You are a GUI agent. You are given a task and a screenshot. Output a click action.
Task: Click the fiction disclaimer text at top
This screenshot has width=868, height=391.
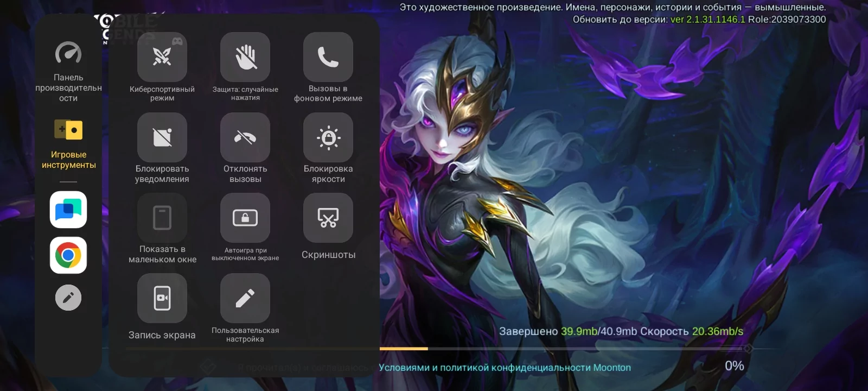613,8
